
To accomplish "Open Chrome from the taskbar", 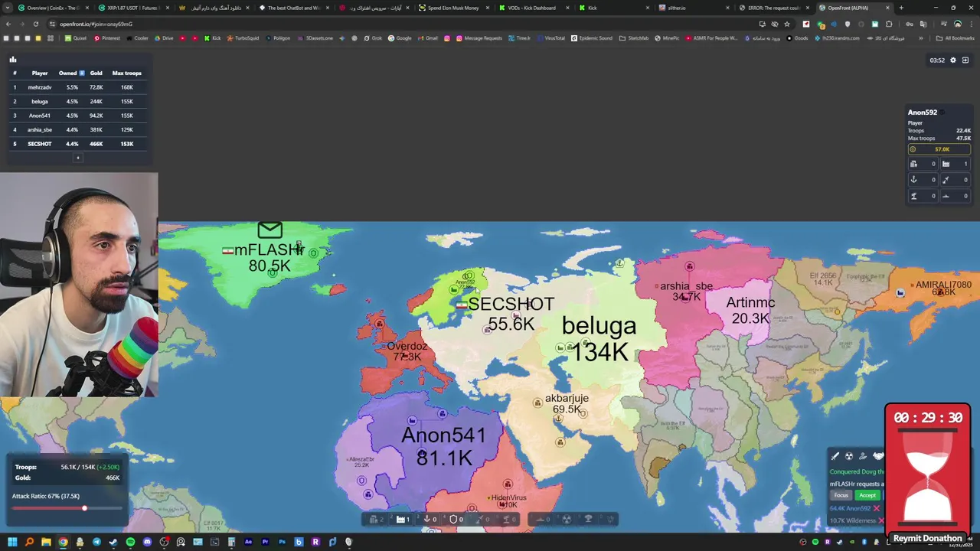I will coord(63,542).
